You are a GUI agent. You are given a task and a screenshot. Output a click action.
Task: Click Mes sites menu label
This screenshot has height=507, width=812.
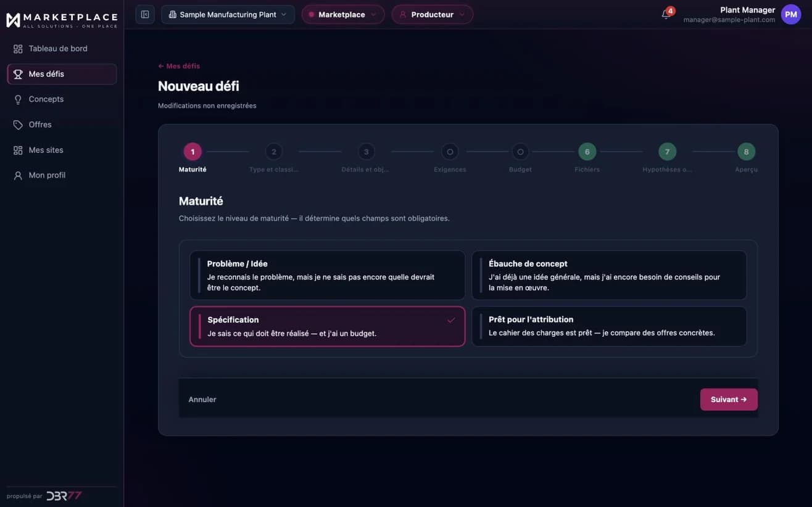46,150
